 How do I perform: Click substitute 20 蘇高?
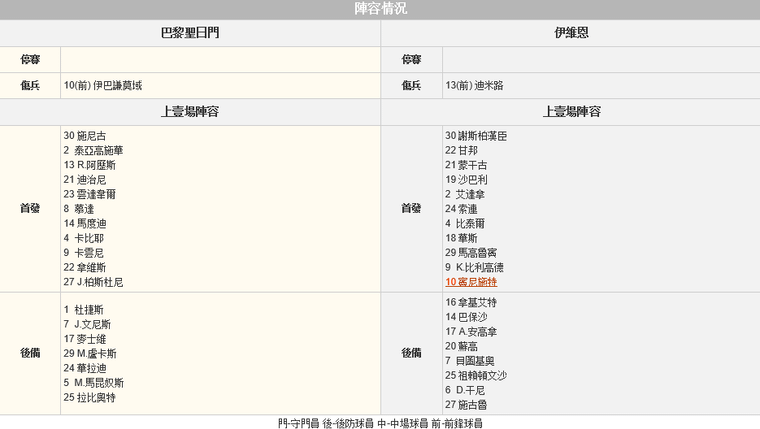[461, 346]
